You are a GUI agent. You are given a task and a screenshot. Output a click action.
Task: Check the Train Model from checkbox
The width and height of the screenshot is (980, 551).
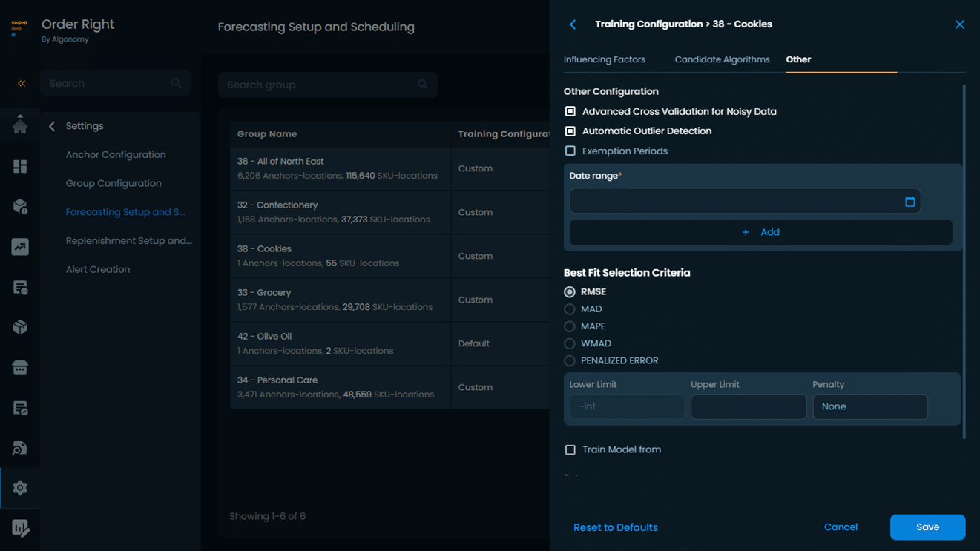pyautogui.click(x=570, y=450)
